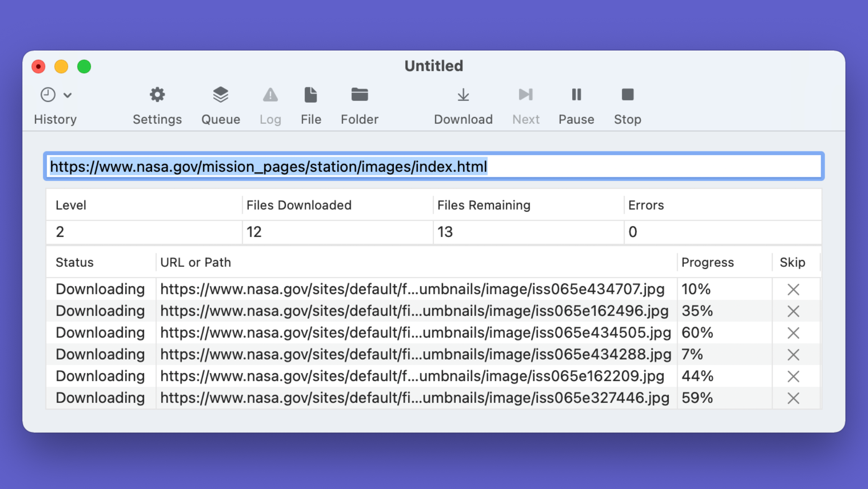Select the iss065e162209.jpg URL row
The width and height of the screenshot is (868, 489).
click(412, 376)
